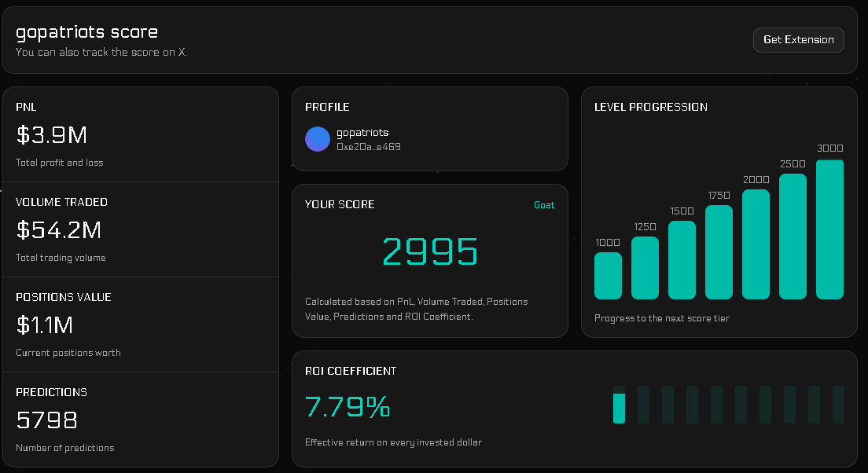Select the ROI Coefficient panel

pyautogui.click(x=575, y=409)
